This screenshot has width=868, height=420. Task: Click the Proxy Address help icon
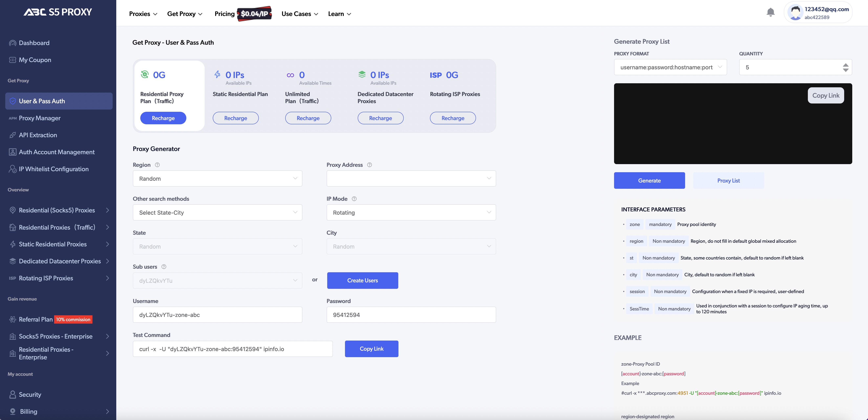369,165
